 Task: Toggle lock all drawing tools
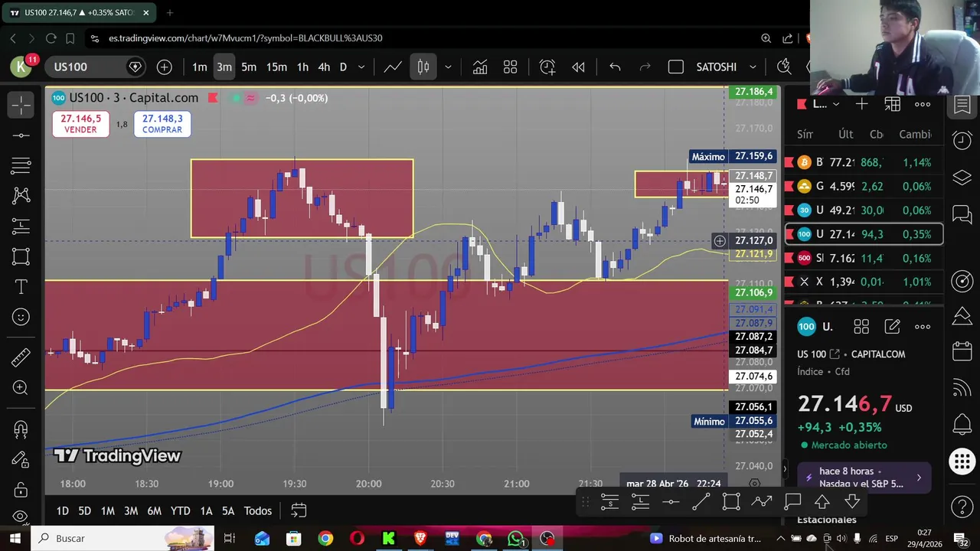(x=21, y=490)
